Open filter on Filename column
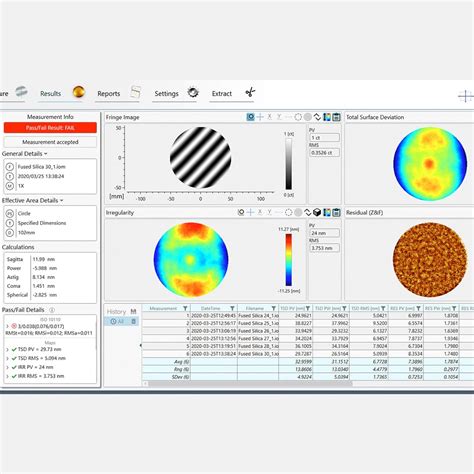 274,308
